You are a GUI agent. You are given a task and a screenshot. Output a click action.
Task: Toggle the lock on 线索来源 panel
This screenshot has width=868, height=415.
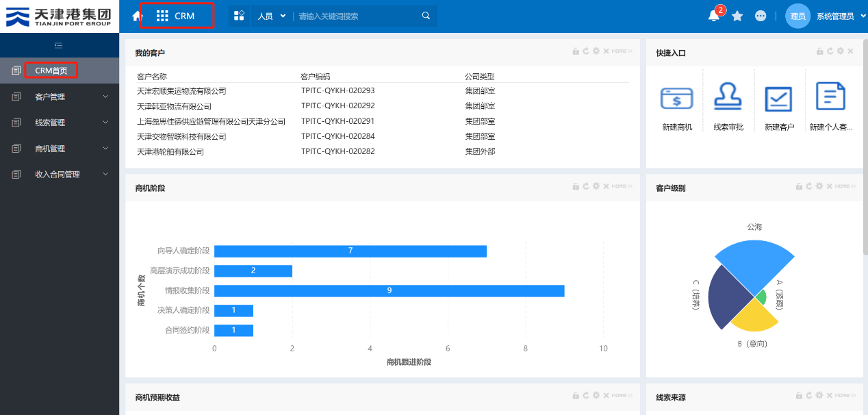click(800, 395)
